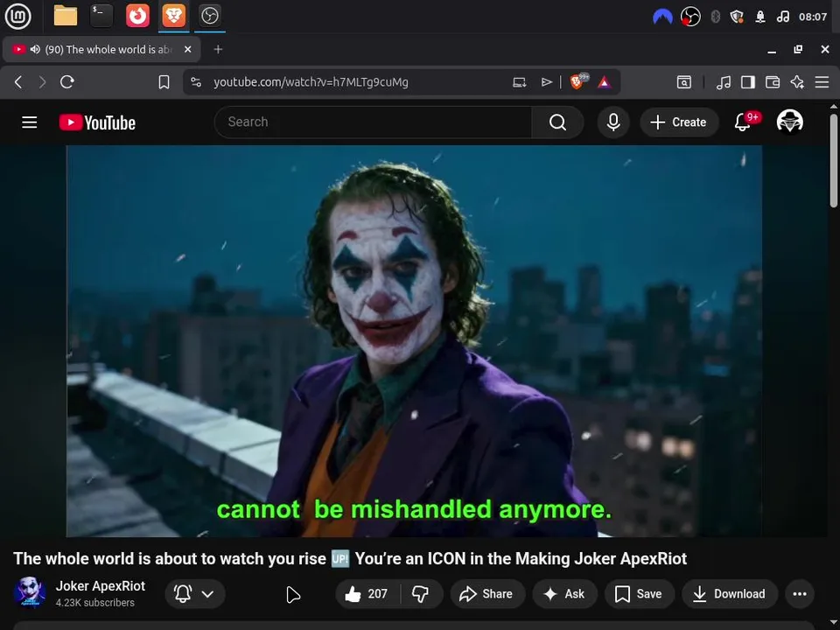
Task: Open the YouTube guide hamburger menu
Action: 30,122
